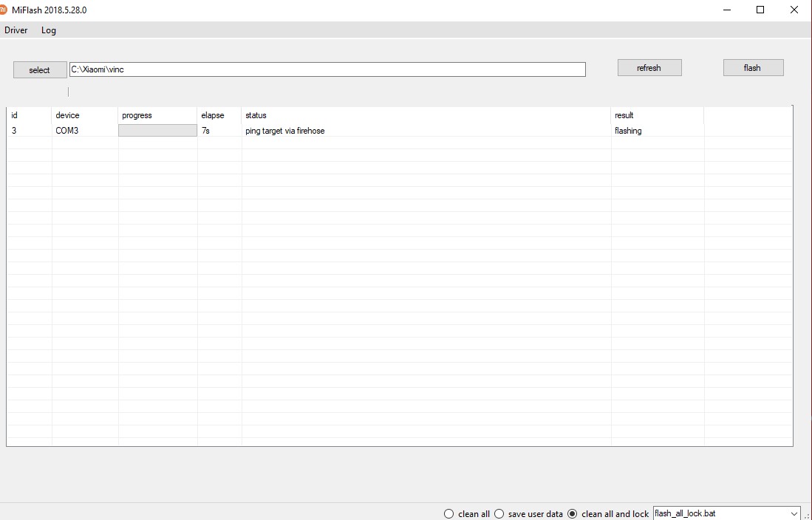Minimize the MiFlash window
The height and width of the screenshot is (520, 812).
point(727,10)
